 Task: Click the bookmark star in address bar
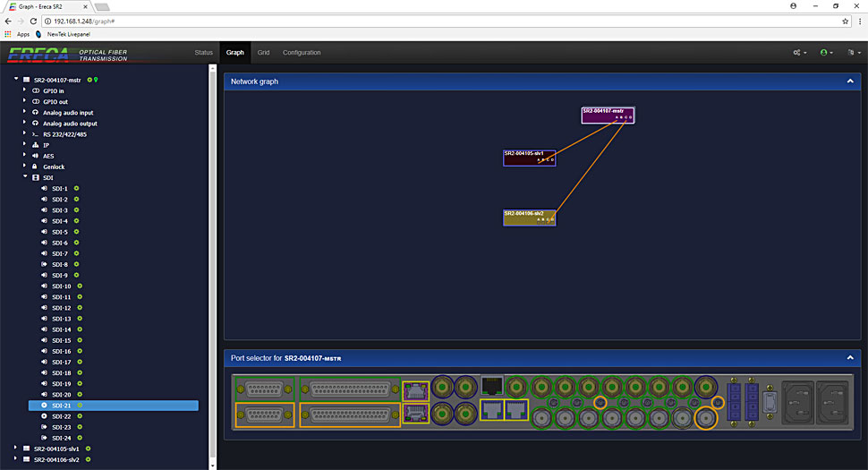coord(846,21)
